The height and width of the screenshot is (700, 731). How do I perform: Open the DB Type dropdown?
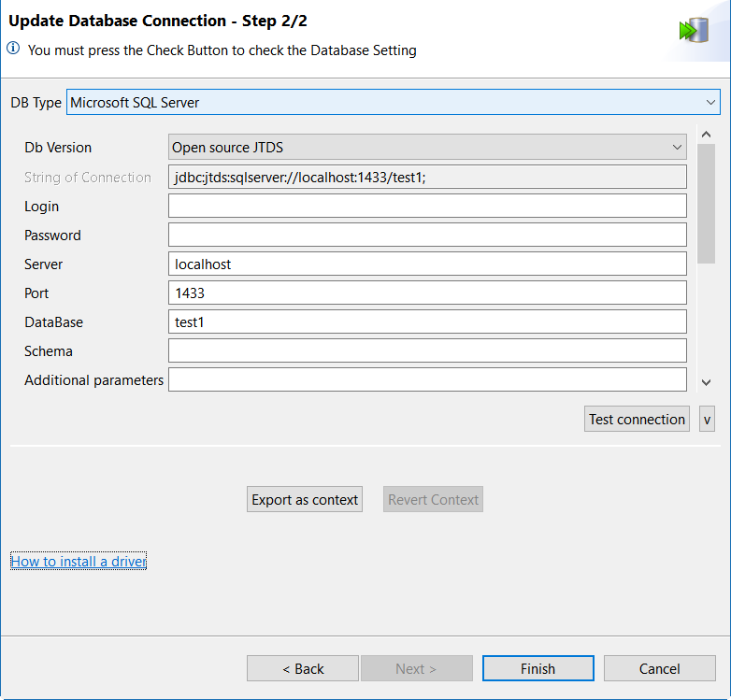coord(393,102)
